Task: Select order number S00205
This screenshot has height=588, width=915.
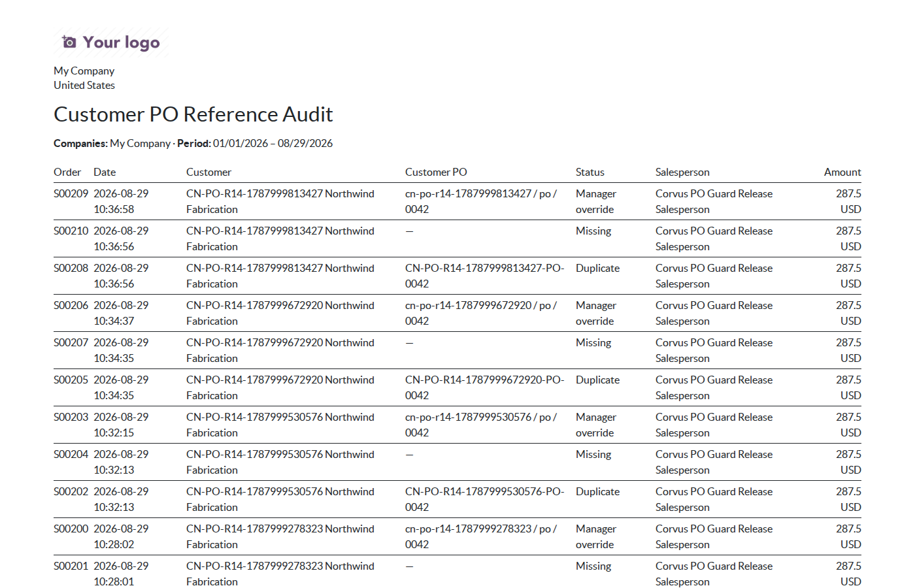Action: [71, 380]
